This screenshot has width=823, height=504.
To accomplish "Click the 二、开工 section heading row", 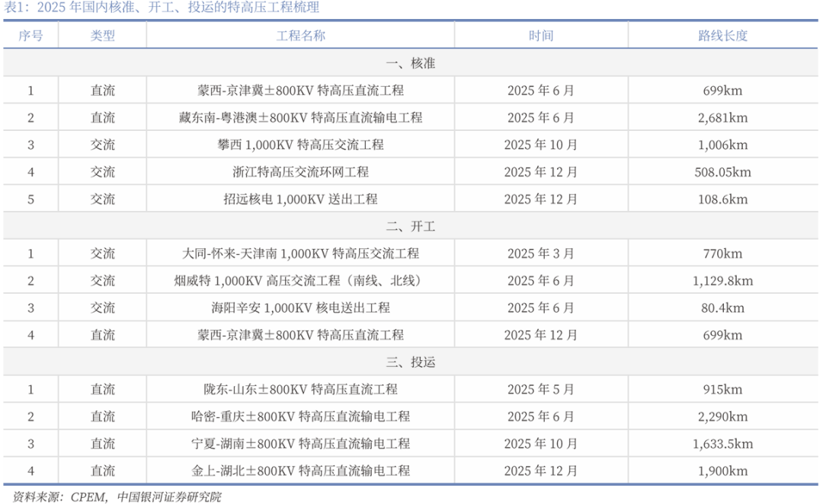I will [411, 226].
